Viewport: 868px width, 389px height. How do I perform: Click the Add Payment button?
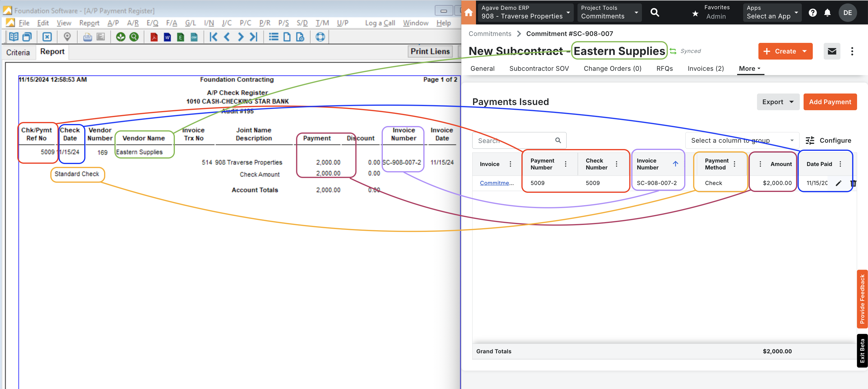click(830, 102)
